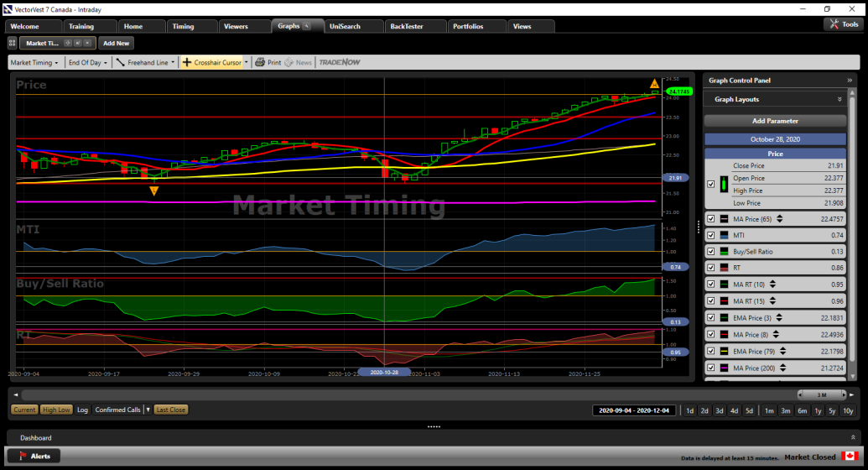The height and width of the screenshot is (470, 868).
Task: Activate the Crosshair Cursor tool
Action: (x=212, y=63)
